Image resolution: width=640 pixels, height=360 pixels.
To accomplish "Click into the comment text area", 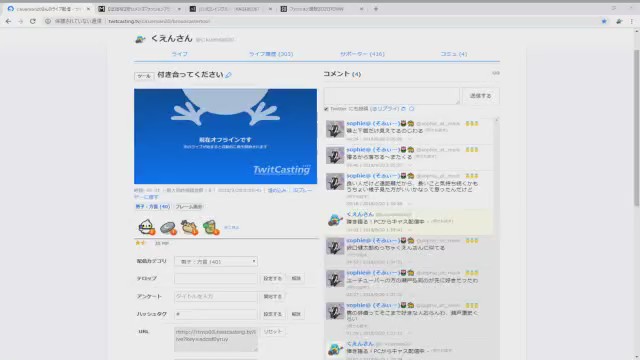I will click(x=392, y=96).
